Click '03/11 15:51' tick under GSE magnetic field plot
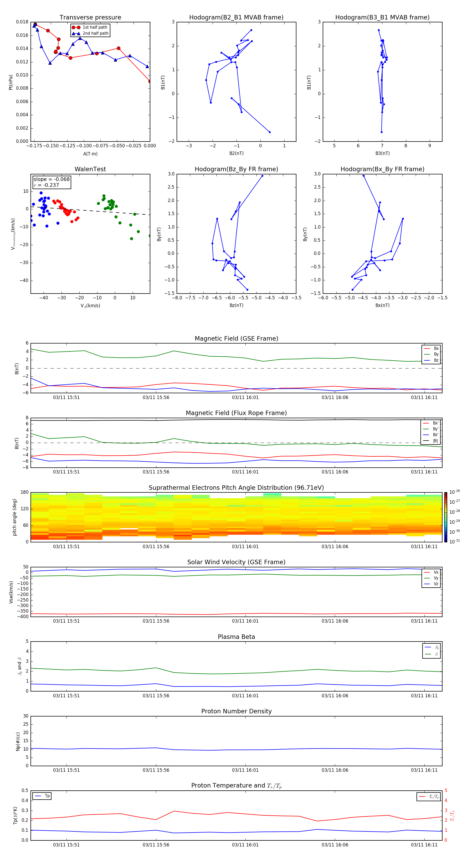The width and height of the screenshot is (473, 868). pyautogui.click(x=66, y=397)
